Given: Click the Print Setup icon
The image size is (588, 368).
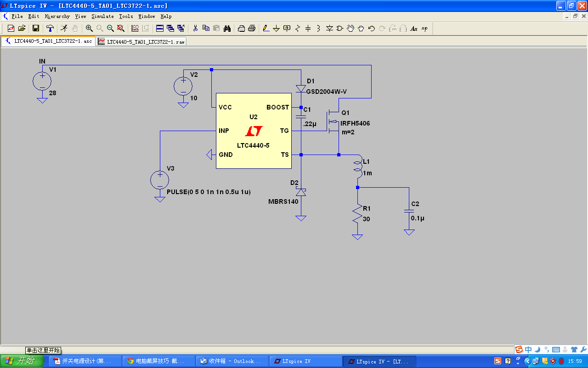Looking at the screenshot, I should click(x=241, y=29).
